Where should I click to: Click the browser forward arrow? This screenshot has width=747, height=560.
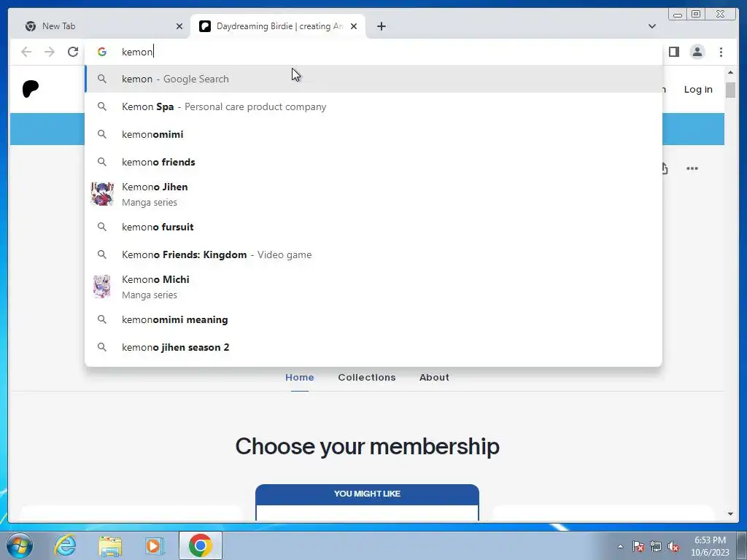[x=50, y=52]
